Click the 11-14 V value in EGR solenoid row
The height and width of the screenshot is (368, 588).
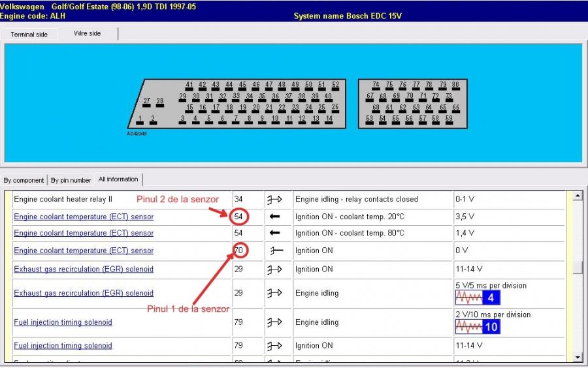pos(468,269)
